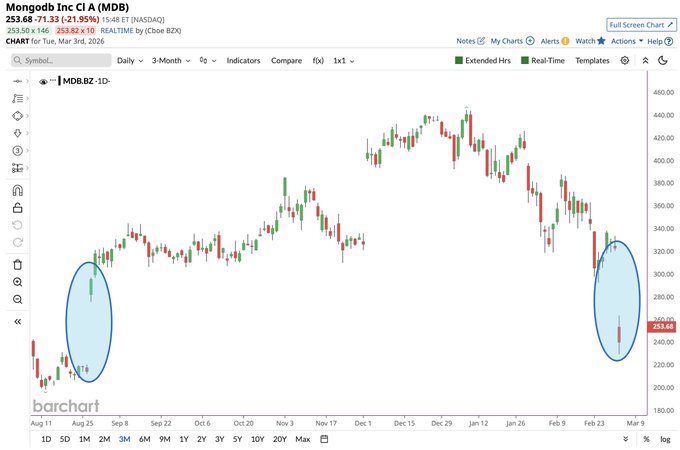This screenshot has height=450, width=680.
Task: Switch to dark mode moon icon
Action: pyautogui.click(x=663, y=60)
